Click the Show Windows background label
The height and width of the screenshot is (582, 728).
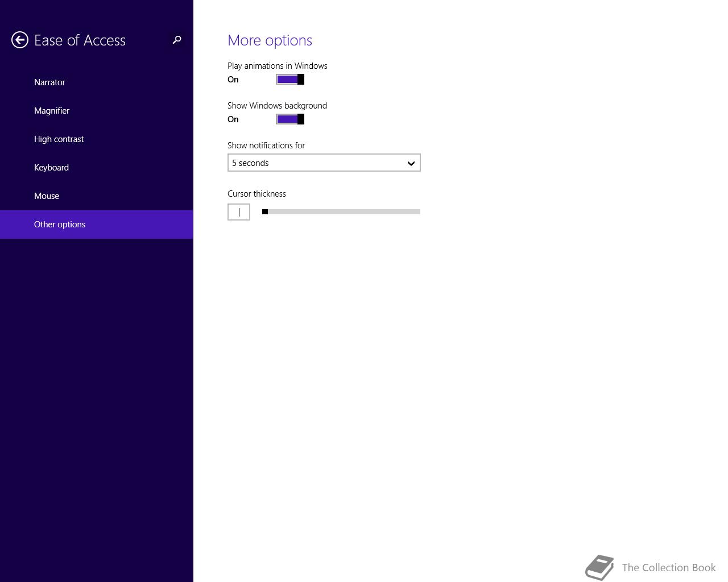277,106
